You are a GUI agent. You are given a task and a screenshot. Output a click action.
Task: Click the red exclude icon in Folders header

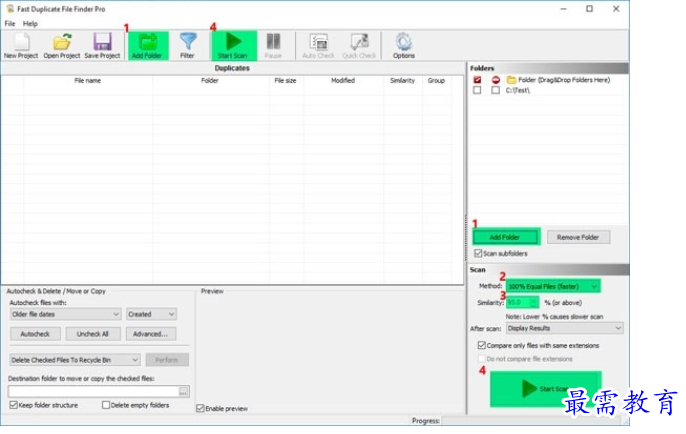pos(495,80)
